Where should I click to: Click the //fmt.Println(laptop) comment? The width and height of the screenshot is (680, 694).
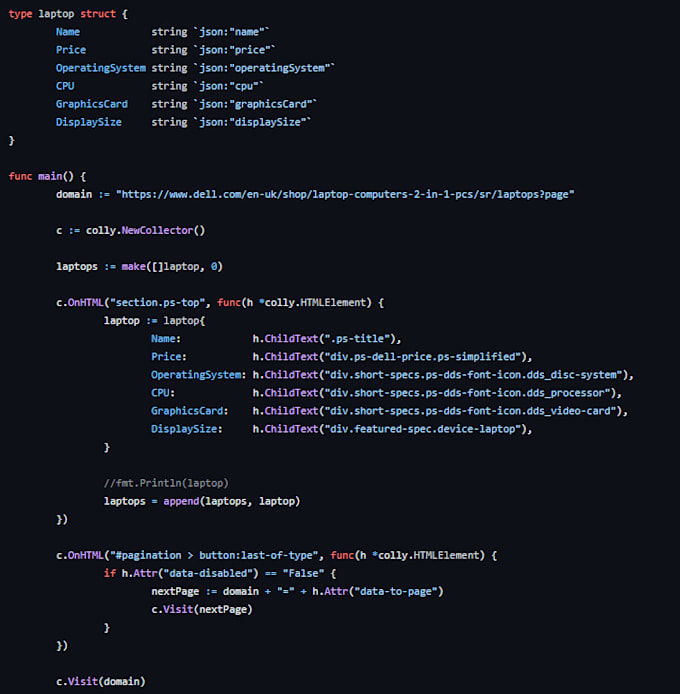166,483
